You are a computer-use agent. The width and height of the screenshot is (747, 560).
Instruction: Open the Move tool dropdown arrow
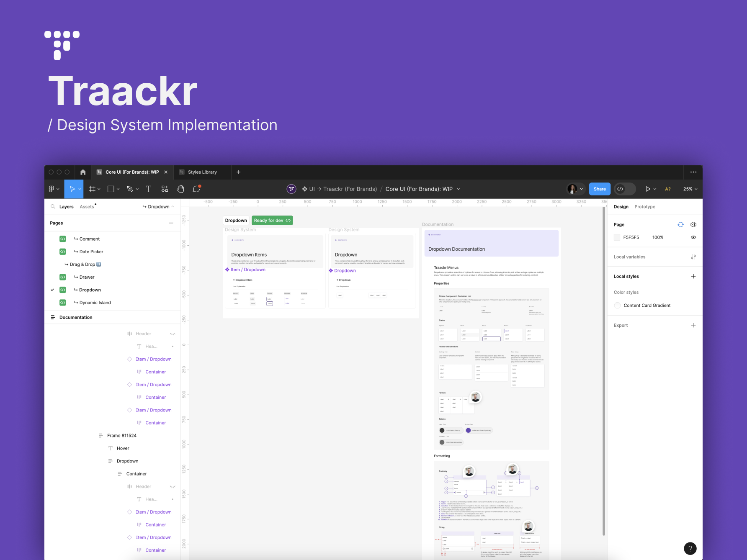[80, 189]
